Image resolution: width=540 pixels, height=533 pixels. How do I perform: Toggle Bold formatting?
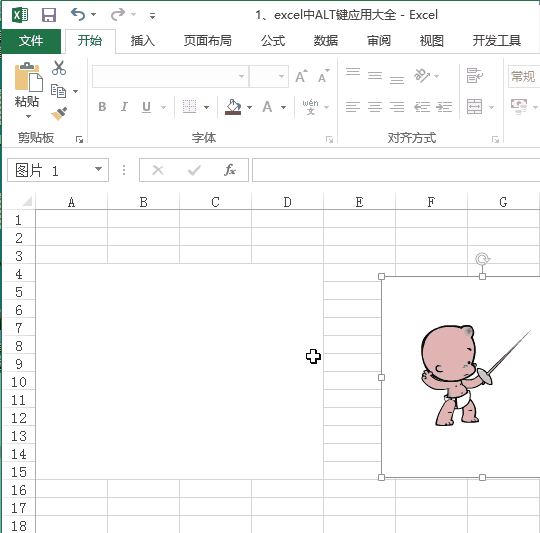coord(102,107)
